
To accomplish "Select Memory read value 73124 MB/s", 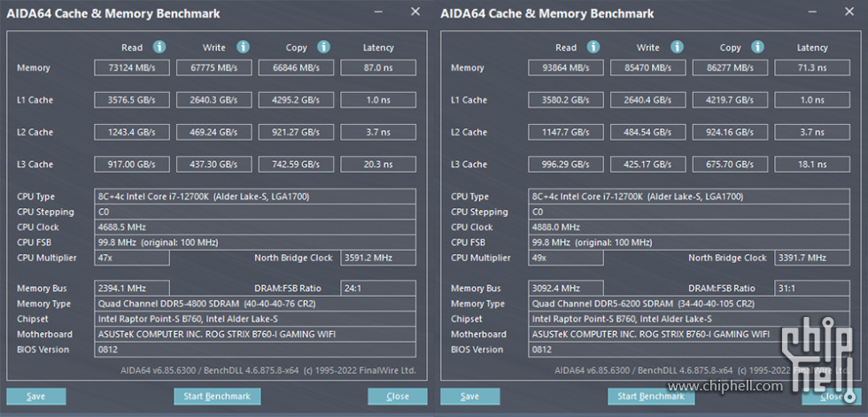I will (x=132, y=68).
